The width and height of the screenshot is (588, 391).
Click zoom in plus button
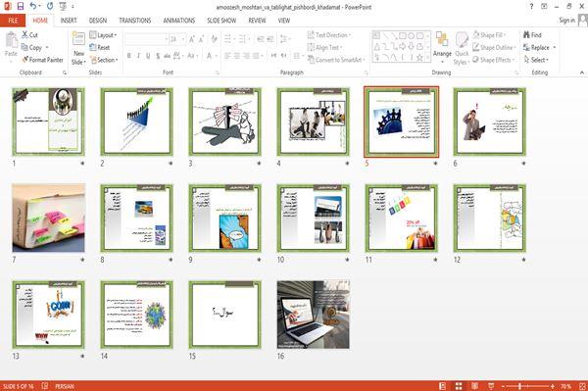click(553, 386)
